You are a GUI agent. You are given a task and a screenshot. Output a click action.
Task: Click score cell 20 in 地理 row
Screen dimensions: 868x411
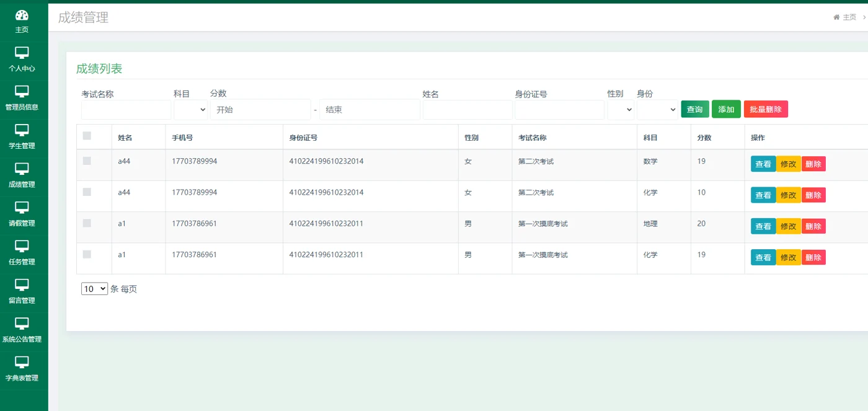tap(701, 224)
